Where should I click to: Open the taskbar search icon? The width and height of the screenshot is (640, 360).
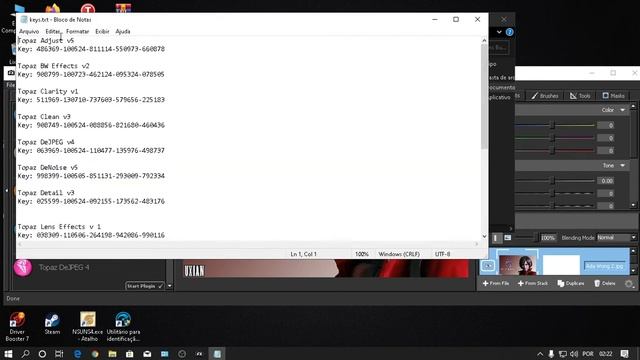pyautogui.click(x=25, y=353)
